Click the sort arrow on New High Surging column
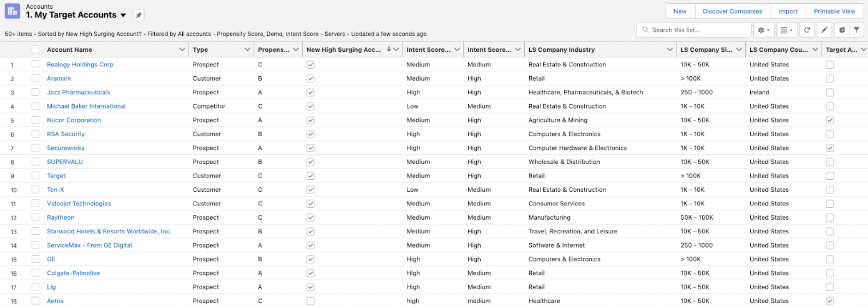This screenshot has width=868, height=307. (x=388, y=49)
